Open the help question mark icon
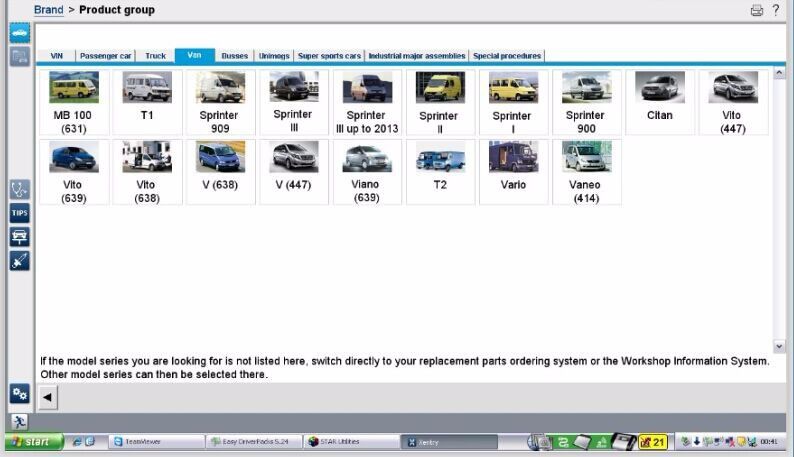The height and width of the screenshot is (457, 794). [x=776, y=10]
